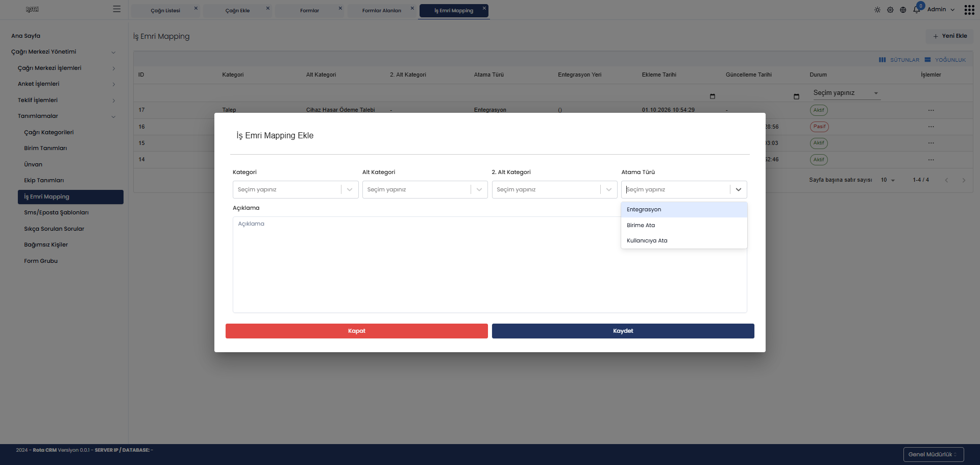Open the language globe icon
This screenshot has height=465, width=980.
coord(903,10)
